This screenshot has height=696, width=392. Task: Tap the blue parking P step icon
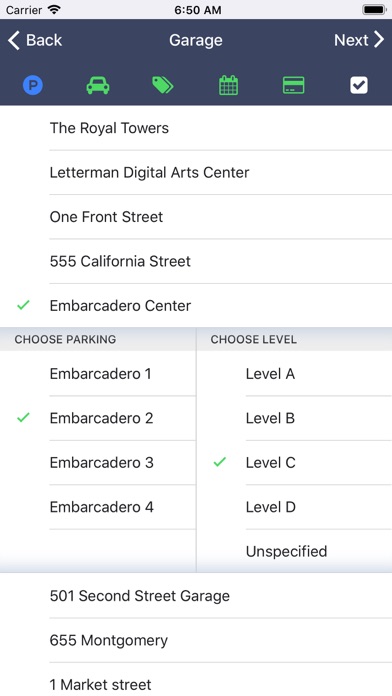pos(33,85)
